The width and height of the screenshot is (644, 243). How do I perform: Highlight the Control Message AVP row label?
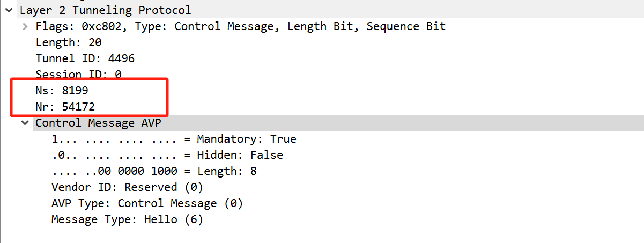(x=98, y=123)
